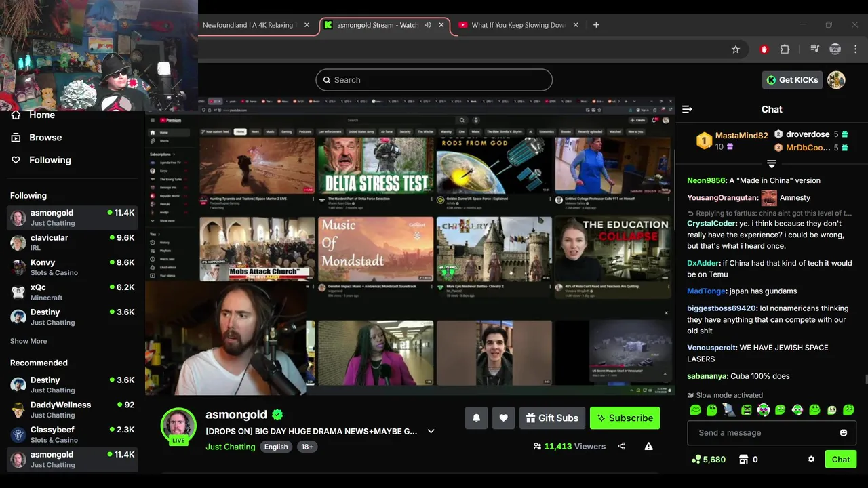Click Show More under Following list
This screenshot has width=868, height=488.
[28, 341]
